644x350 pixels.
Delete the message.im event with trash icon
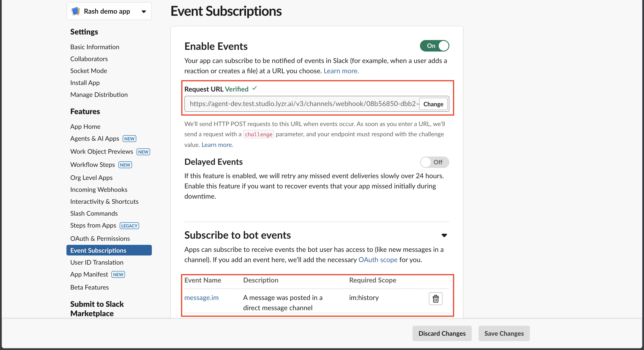tap(436, 298)
